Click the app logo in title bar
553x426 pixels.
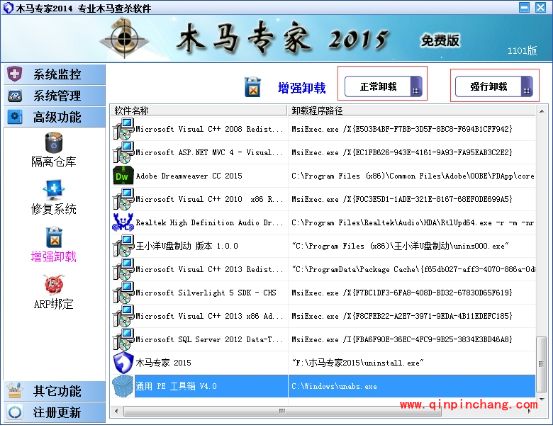pos(8,8)
